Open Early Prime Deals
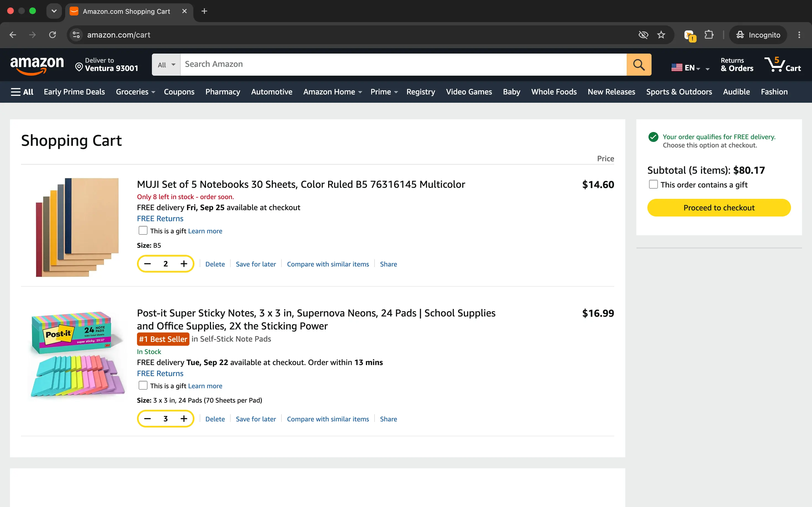 pos(75,92)
